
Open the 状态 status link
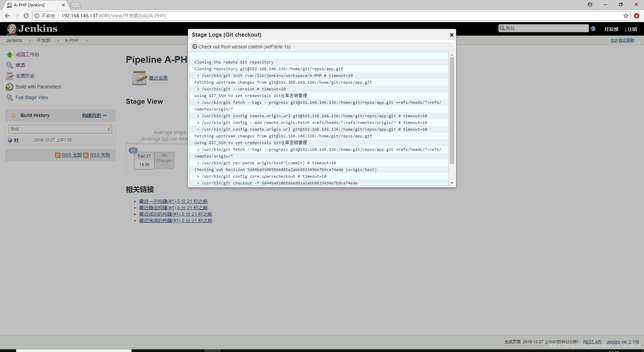coord(20,65)
